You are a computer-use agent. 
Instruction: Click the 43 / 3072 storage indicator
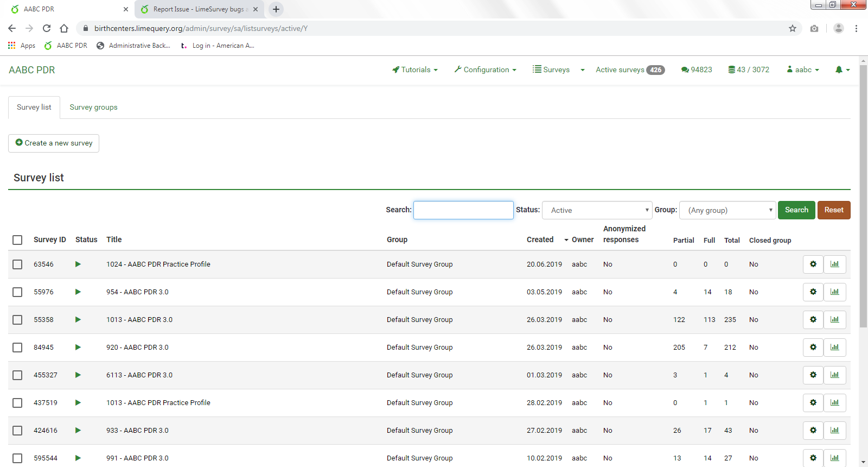749,70
